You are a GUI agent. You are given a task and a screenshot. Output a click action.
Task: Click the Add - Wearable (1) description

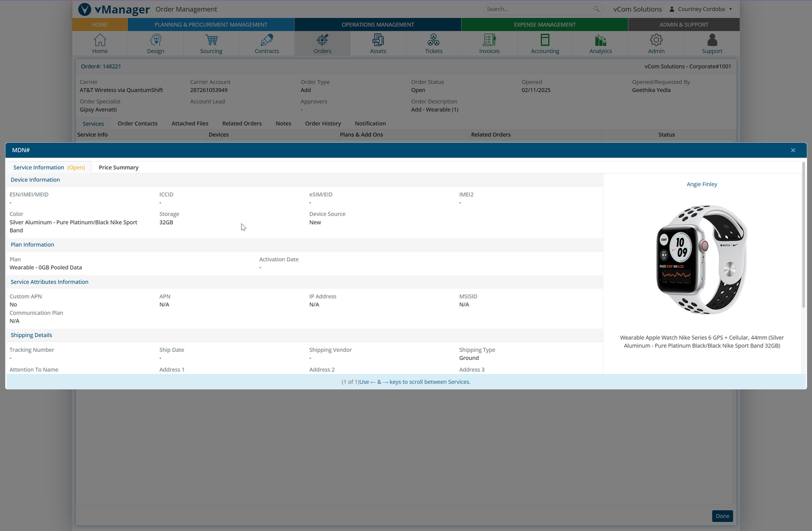(435, 109)
